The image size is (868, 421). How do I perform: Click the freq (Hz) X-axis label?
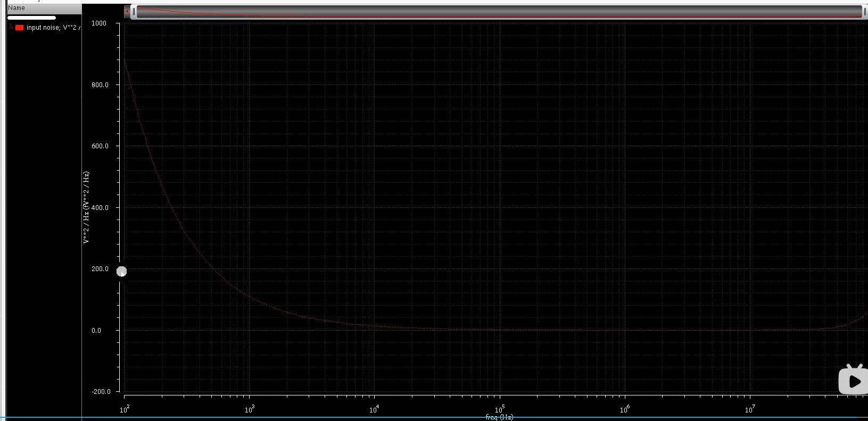coord(499,417)
